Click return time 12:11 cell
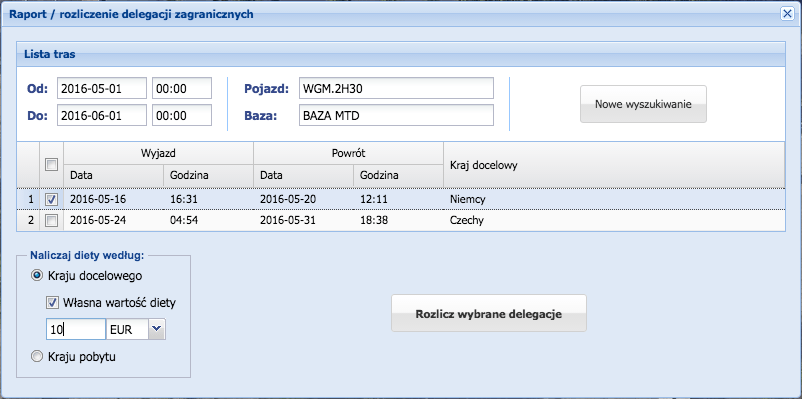This screenshot has width=802, height=399. click(398, 200)
